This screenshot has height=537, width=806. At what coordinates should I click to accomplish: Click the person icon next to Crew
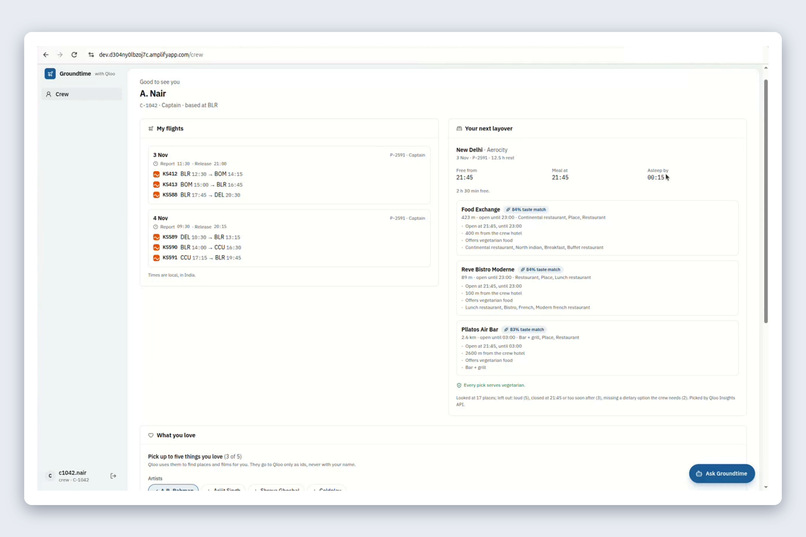[x=49, y=94]
